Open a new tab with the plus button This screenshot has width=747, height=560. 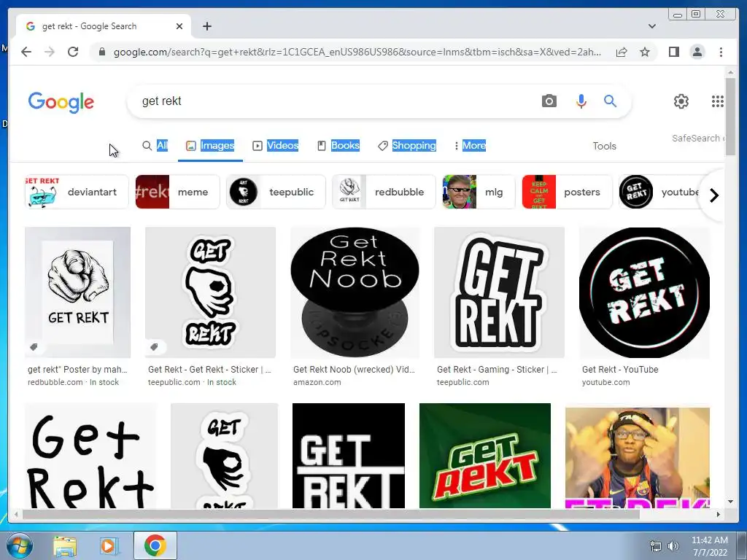[206, 26]
